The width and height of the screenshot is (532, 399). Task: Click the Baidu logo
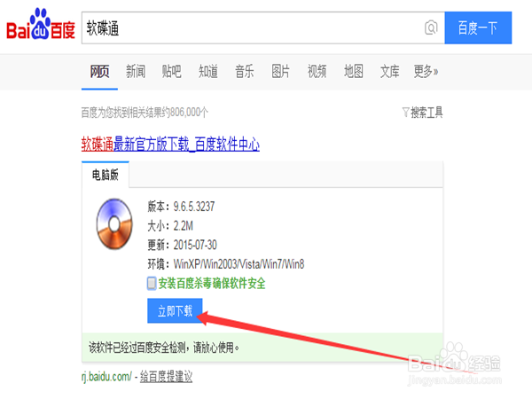coord(41,25)
